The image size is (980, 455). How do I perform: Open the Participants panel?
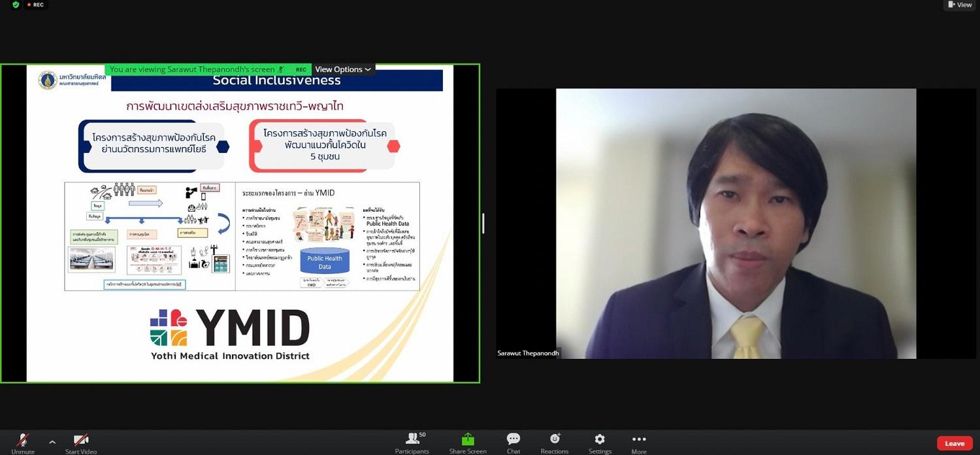(412, 443)
